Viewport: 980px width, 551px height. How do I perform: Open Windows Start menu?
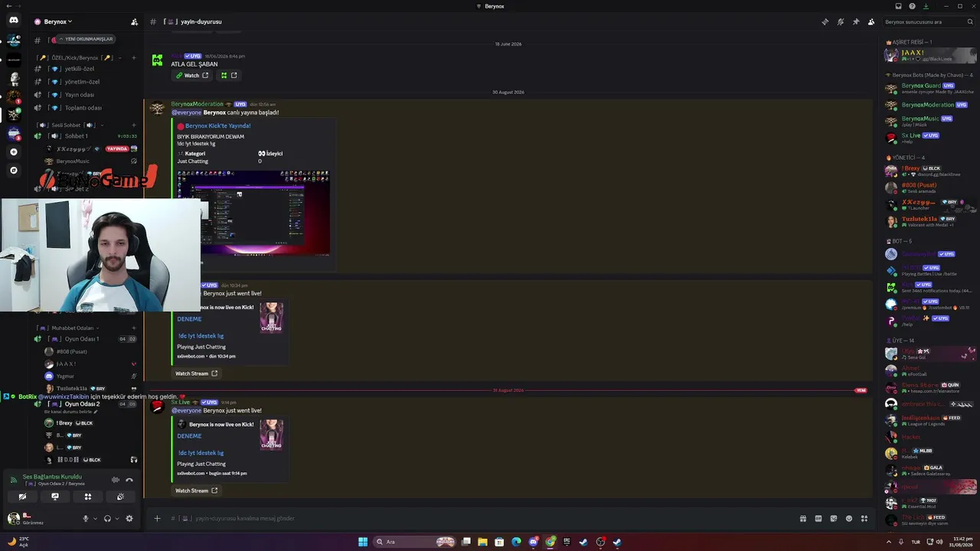tap(362, 542)
